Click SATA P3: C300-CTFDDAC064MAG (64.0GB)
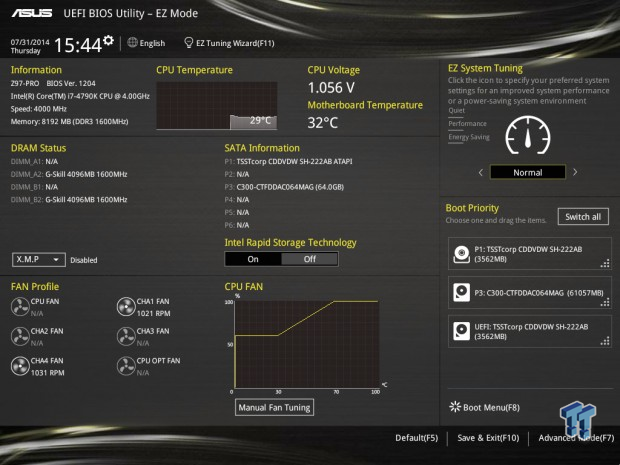620x465 pixels. point(284,187)
